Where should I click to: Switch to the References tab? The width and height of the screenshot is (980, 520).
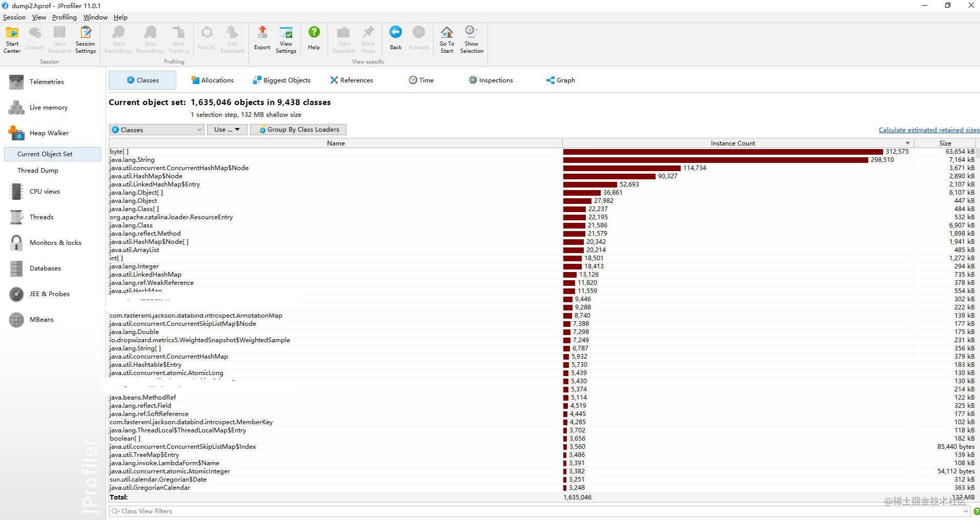[x=352, y=80]
